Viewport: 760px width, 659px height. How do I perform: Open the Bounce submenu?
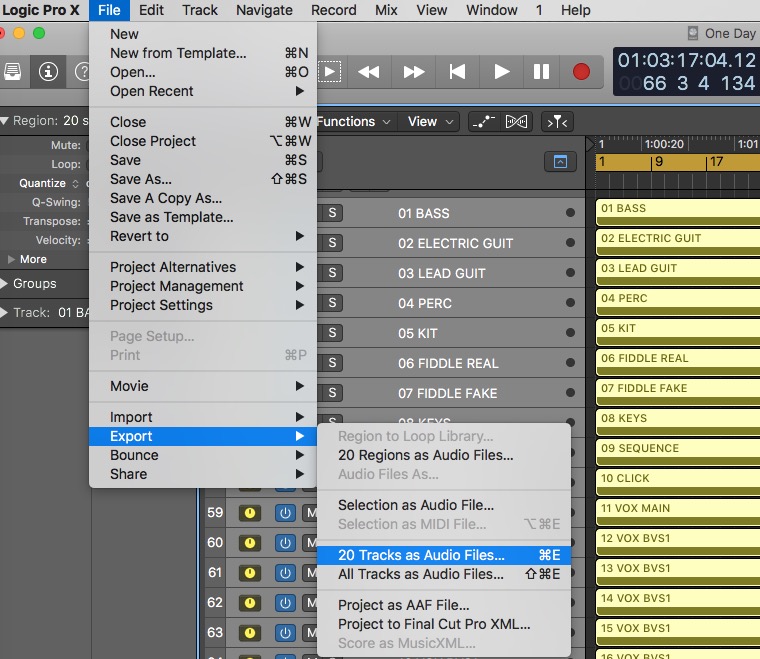click(x=203, y=455)
